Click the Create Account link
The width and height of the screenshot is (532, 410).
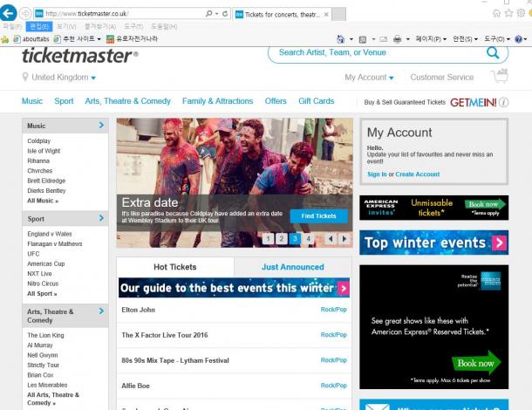click(x=418, y=174)
